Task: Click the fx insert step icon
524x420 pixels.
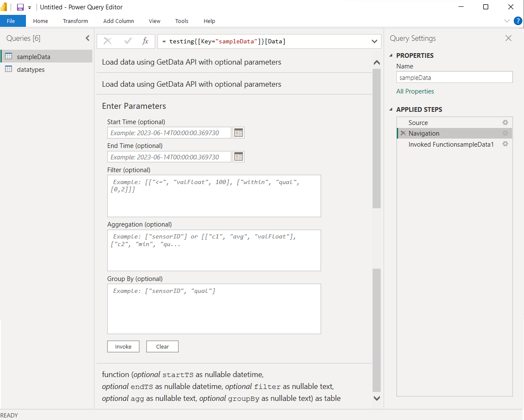Action: (144, 41)
